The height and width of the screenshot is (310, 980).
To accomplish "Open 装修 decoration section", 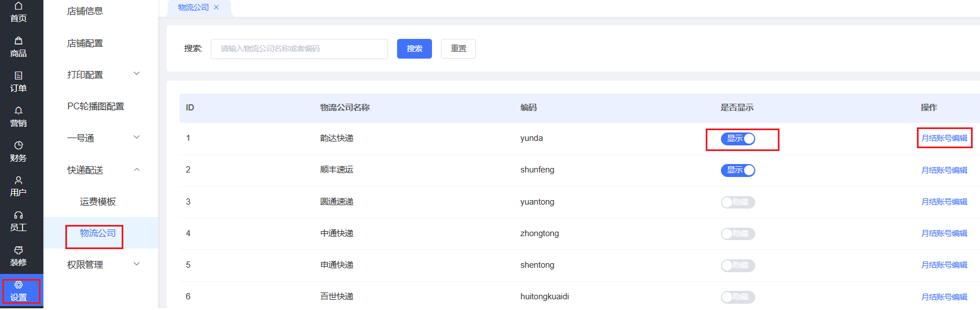I will [19, 256].
